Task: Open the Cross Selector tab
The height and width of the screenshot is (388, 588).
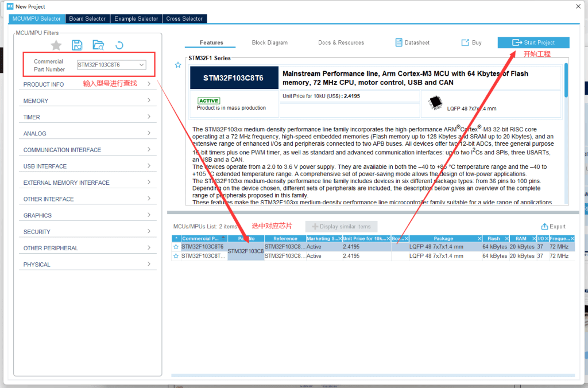Action: coord(184,19)
